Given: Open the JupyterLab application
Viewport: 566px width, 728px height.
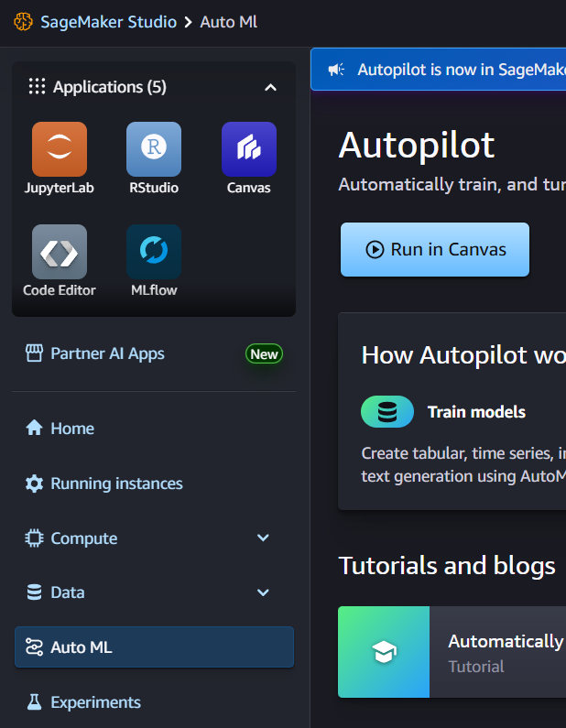Looking at the screenshot, I should (x=60, y=149).
